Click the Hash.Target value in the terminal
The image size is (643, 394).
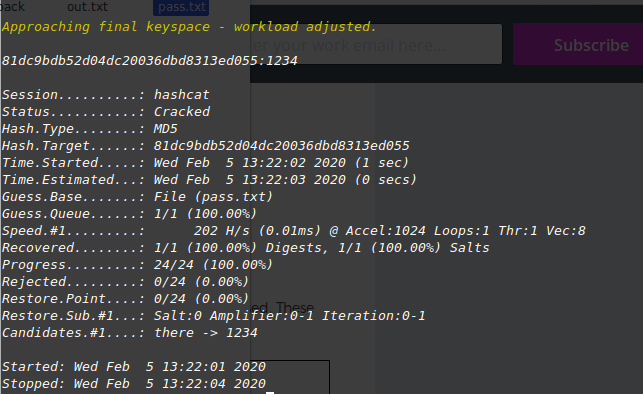[281, 146]
